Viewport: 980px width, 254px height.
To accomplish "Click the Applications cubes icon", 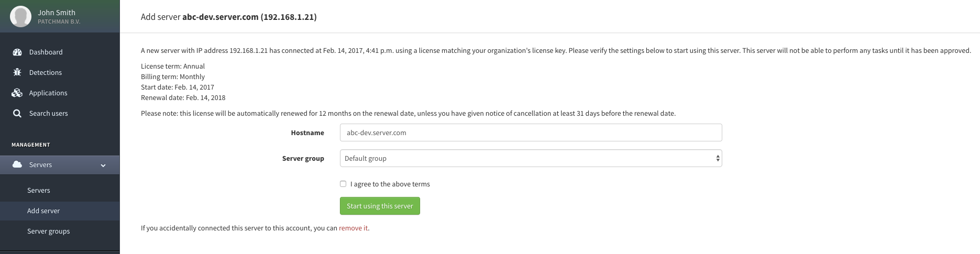I will pos(17,93).
